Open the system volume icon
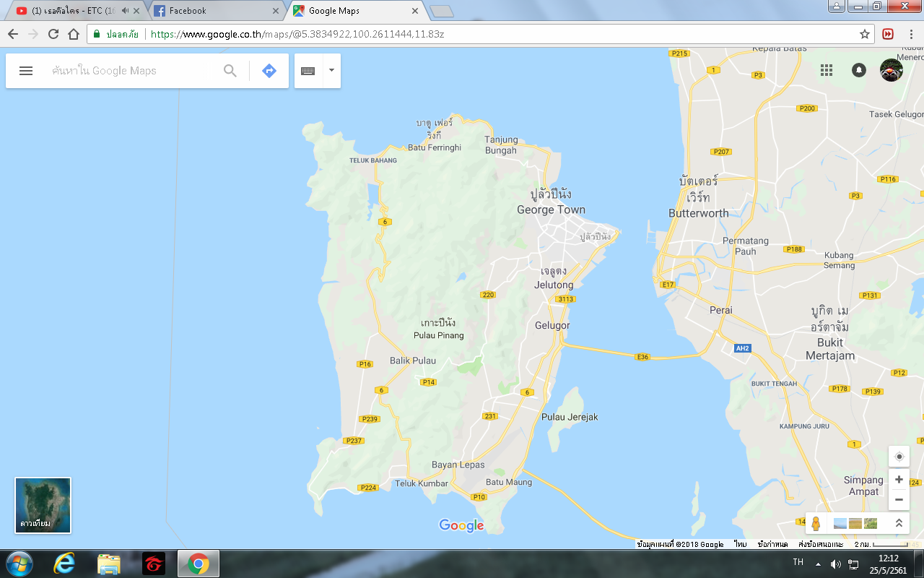 [x=835, y=564]
